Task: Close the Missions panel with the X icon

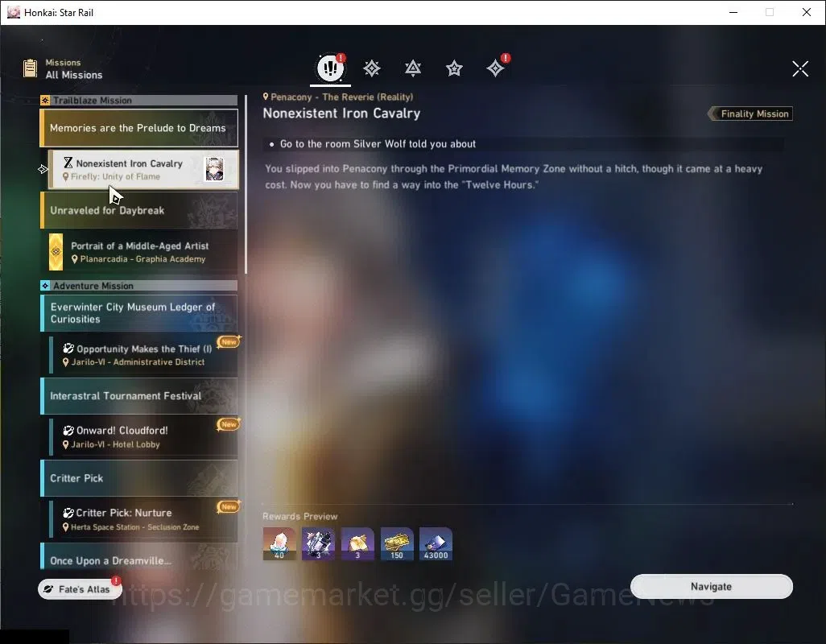Action: (800, 68)
